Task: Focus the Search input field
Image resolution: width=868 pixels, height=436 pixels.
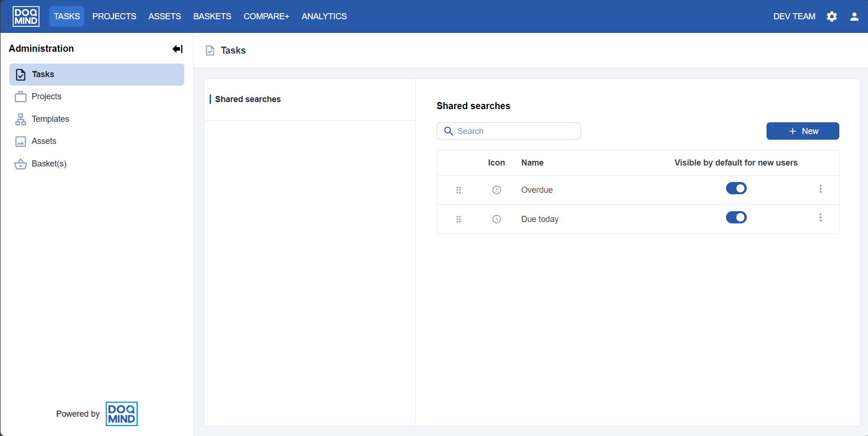Action: 508,131
